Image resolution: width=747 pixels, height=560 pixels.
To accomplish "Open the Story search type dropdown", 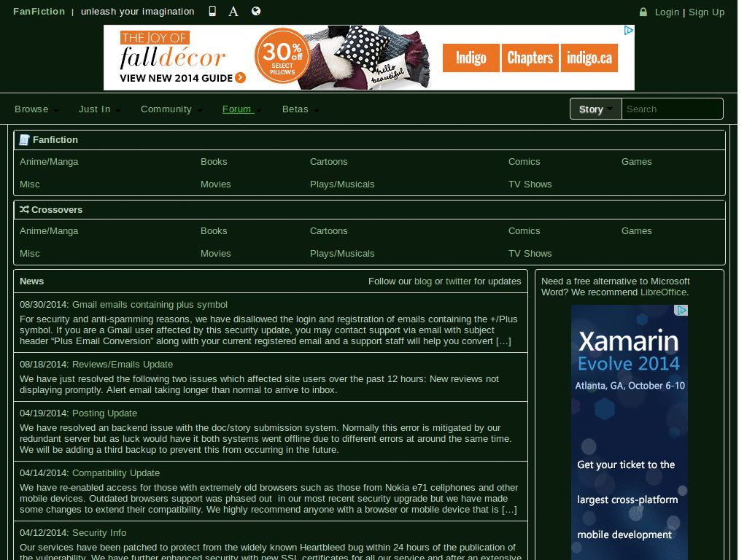I will coord(595,109).
